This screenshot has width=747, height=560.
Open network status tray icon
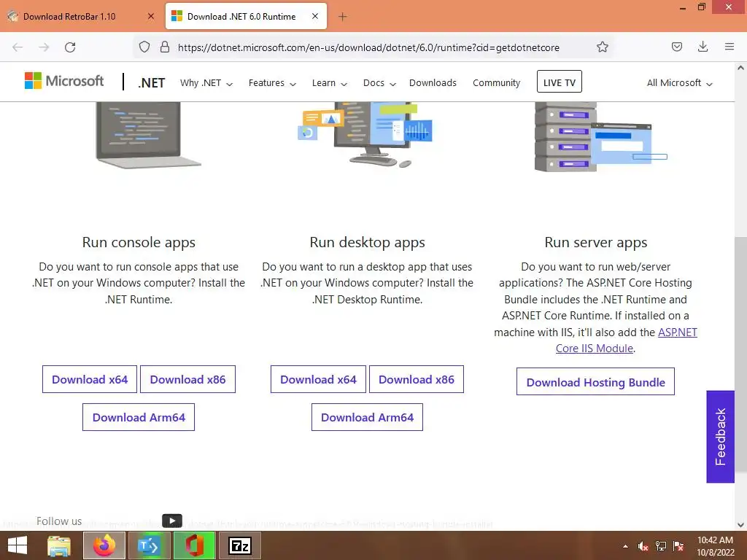661,546
